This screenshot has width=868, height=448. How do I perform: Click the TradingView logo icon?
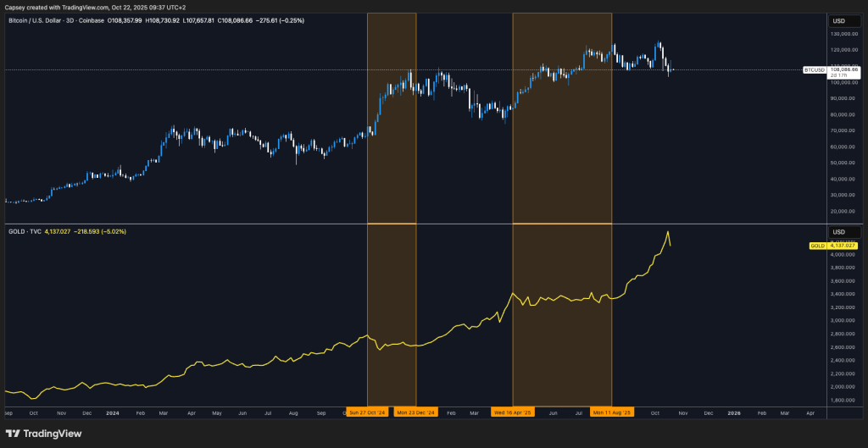(15, 434)
